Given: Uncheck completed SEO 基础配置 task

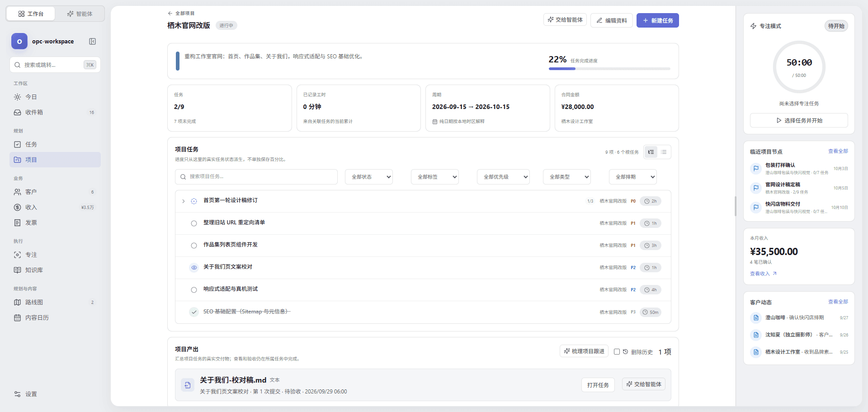Looking at the screenshot, I should (194, 312).
